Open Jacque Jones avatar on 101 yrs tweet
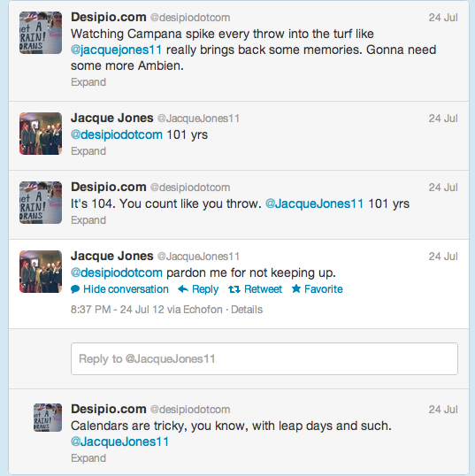Image resolution: width=475 pixels, height=476 pixels. [x=41, y=134]
